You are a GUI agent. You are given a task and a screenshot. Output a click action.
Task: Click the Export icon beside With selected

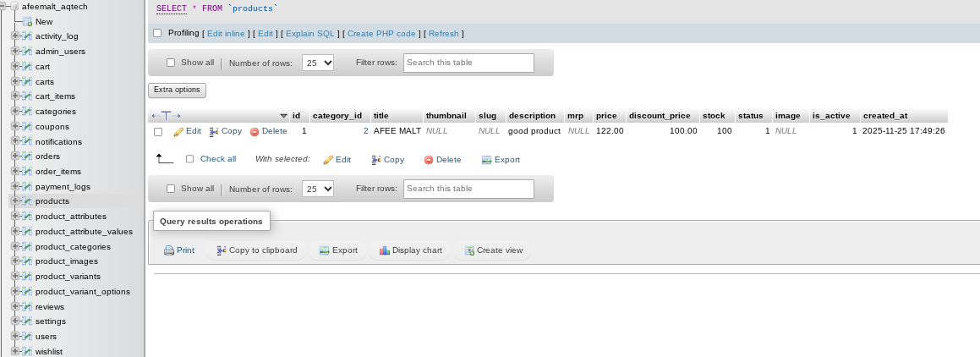[487, 160]
